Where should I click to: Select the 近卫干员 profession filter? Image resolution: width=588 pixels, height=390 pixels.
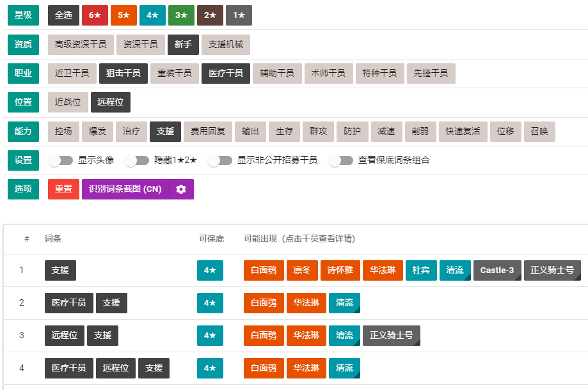point(71,74)
